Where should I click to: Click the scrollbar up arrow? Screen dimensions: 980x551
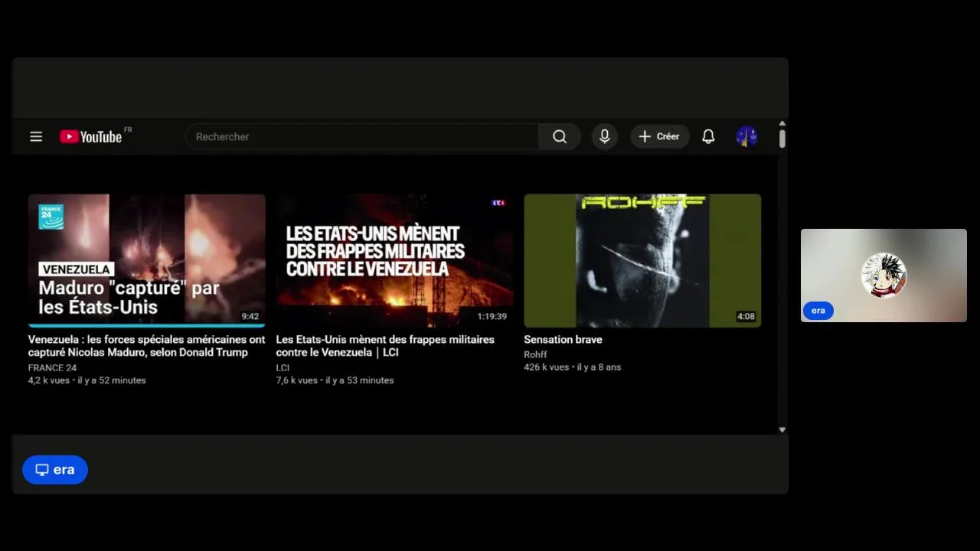click(x=782, y=123)
